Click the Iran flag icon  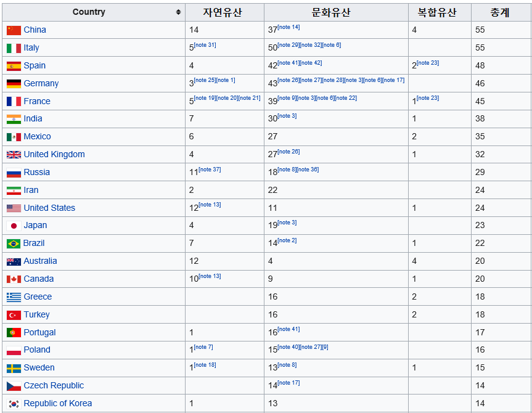click(x=14, y=190)
